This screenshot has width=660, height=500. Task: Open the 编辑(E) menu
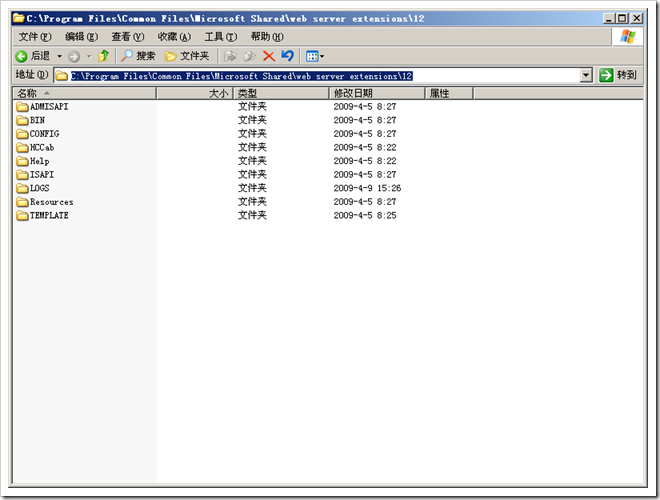[x=81, y=37]
